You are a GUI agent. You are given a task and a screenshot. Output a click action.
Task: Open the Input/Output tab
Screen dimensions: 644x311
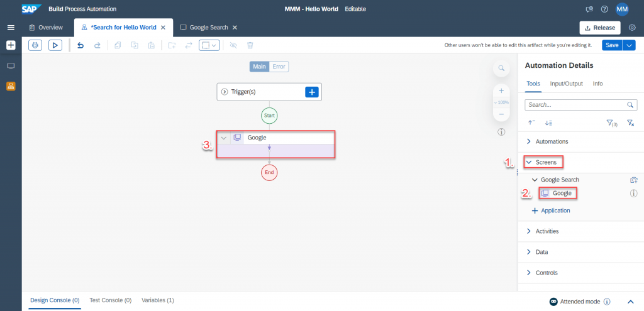tap(567, 84)
